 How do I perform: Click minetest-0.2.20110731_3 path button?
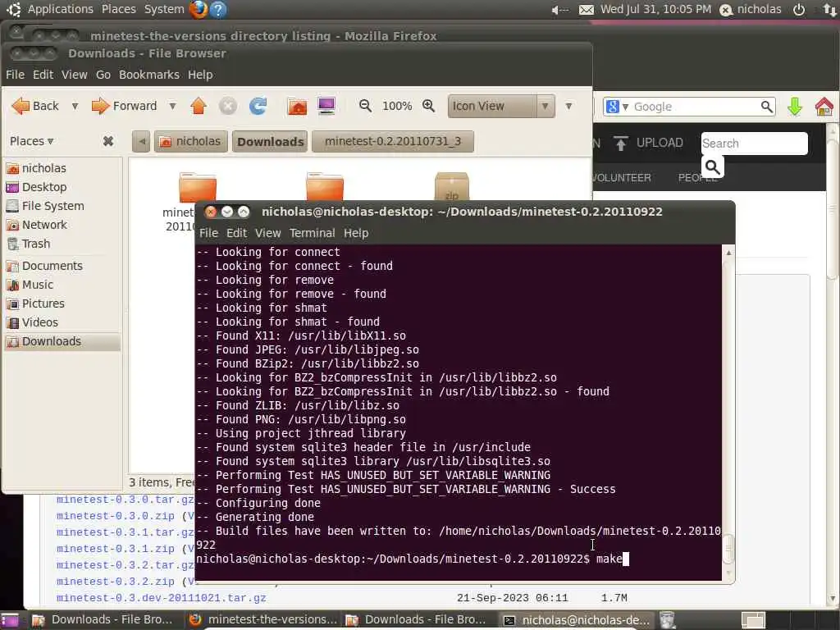pyautogui.click(x=393, y=141)
